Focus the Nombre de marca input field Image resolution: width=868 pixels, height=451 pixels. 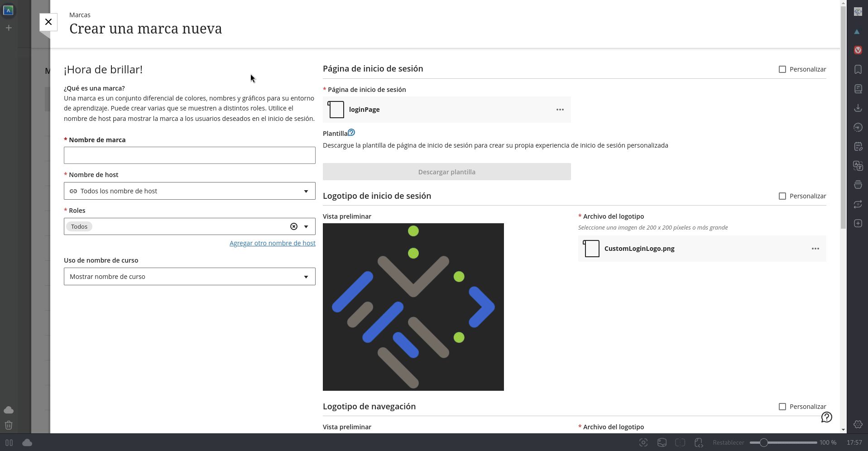click(190, 155)
